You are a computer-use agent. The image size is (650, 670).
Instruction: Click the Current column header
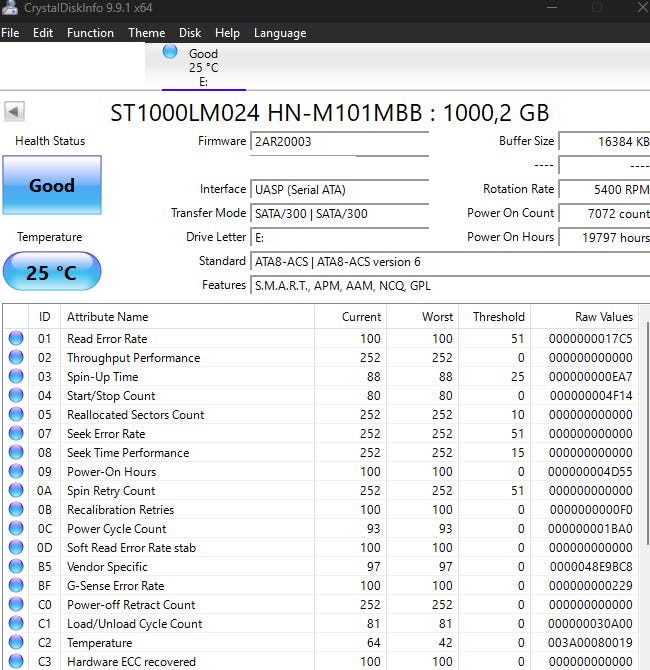tap(350, 317)
